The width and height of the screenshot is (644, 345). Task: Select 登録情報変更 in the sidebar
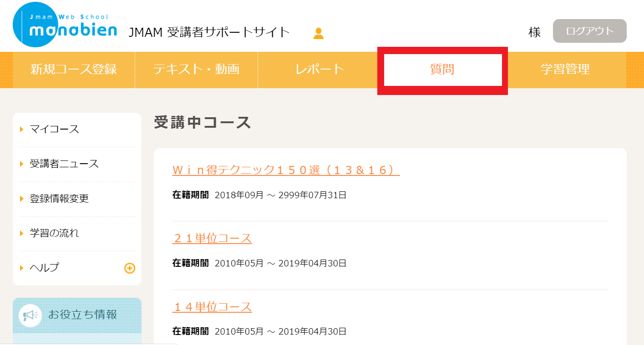click(x=59, y=199)
